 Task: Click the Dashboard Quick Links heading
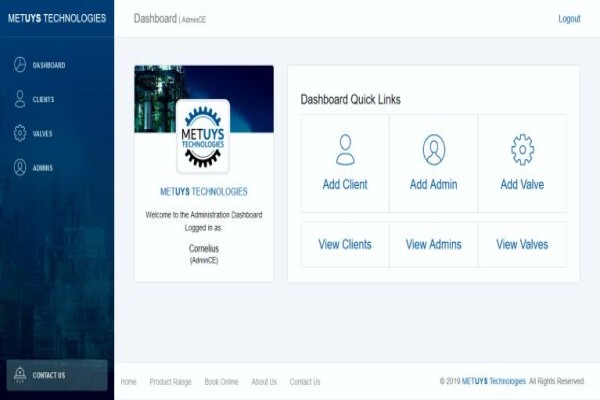(351, 100)
